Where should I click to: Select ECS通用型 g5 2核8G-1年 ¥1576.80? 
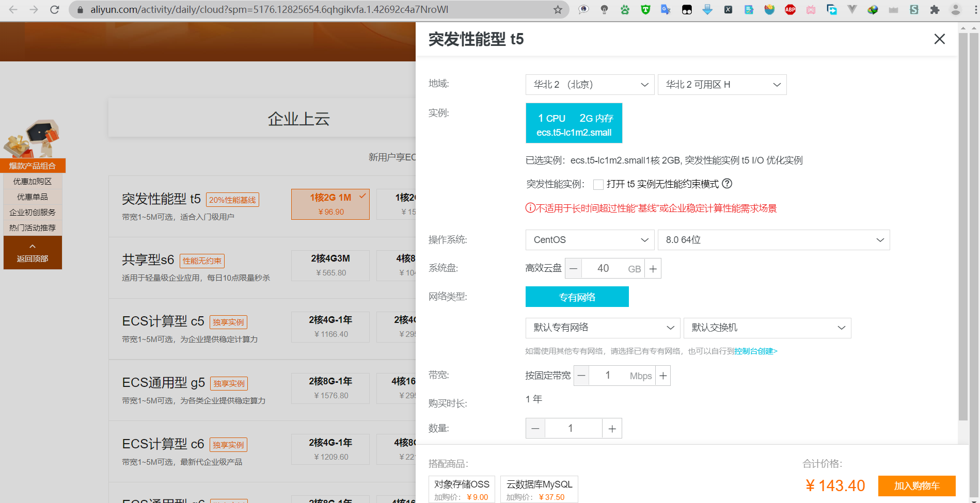point(330,388)
